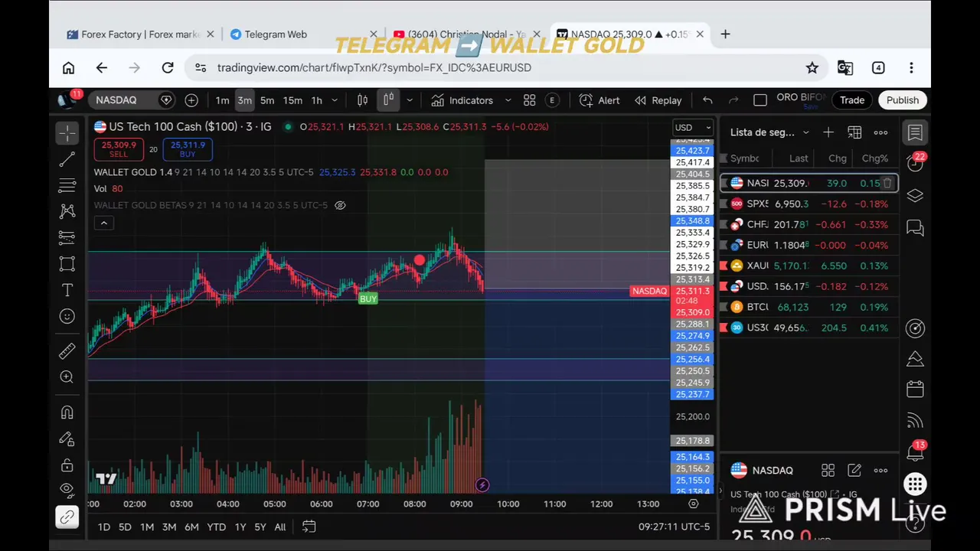Open the USD currency dropdown
Screen dimensions: 980x551
coord(692,128)
